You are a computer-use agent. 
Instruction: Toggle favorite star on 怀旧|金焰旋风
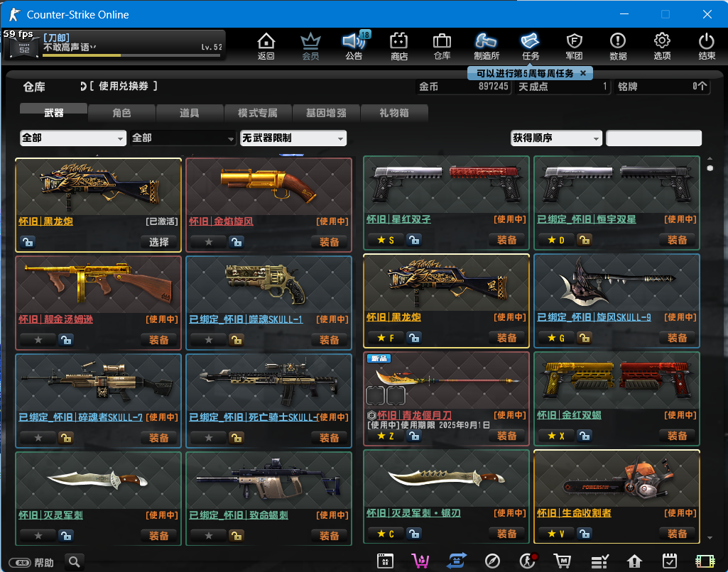coord(209,242)
